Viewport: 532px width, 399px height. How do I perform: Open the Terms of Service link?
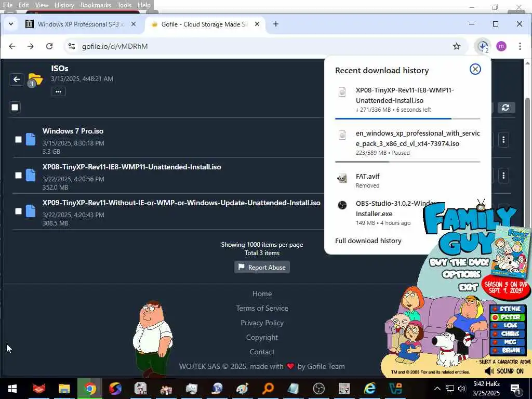click(262, 309)
